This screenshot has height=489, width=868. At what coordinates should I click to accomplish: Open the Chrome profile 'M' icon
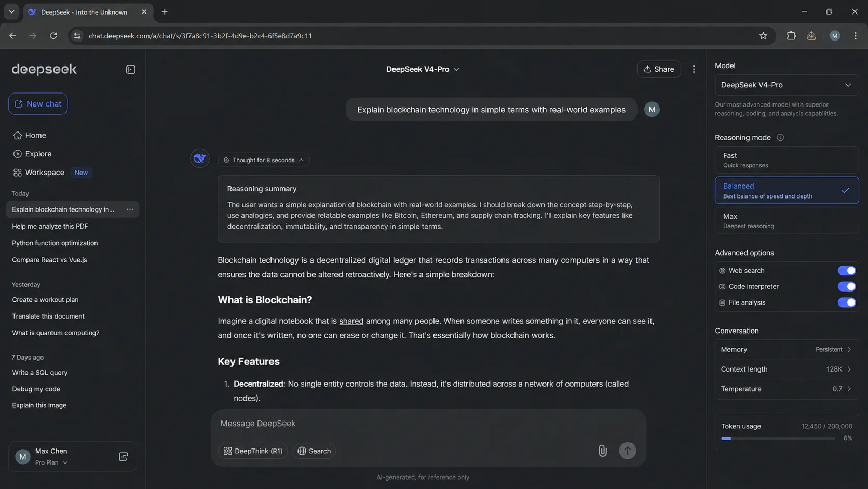(835, 36)
